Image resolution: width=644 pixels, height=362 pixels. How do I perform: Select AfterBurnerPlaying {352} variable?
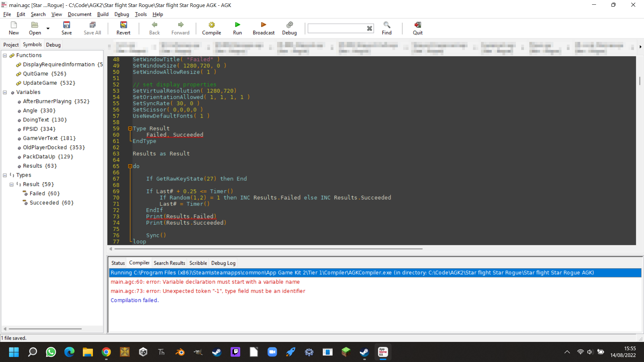click(53, 101)
